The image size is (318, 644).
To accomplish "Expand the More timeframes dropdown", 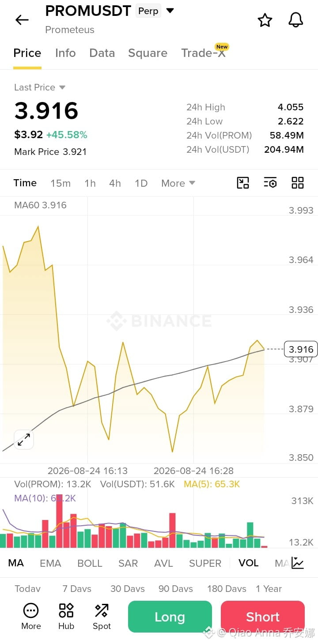I will pyautogui.click(x=178, y=183).
